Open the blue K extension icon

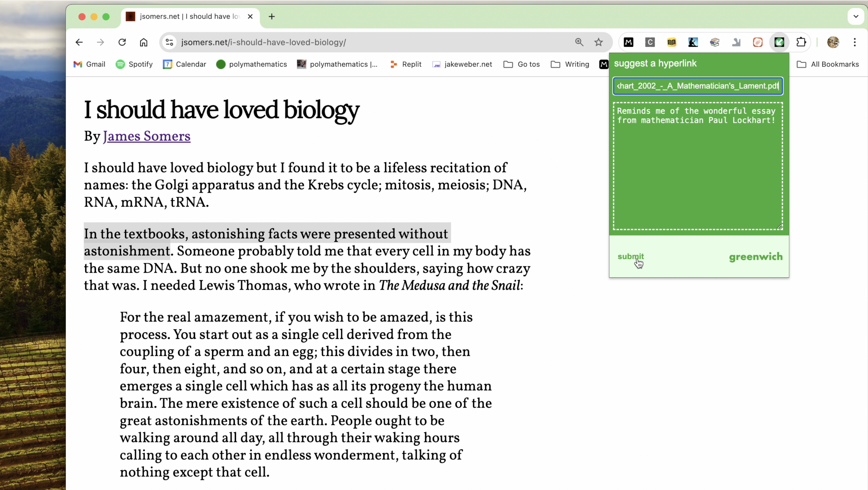click(x=693, y=42)
